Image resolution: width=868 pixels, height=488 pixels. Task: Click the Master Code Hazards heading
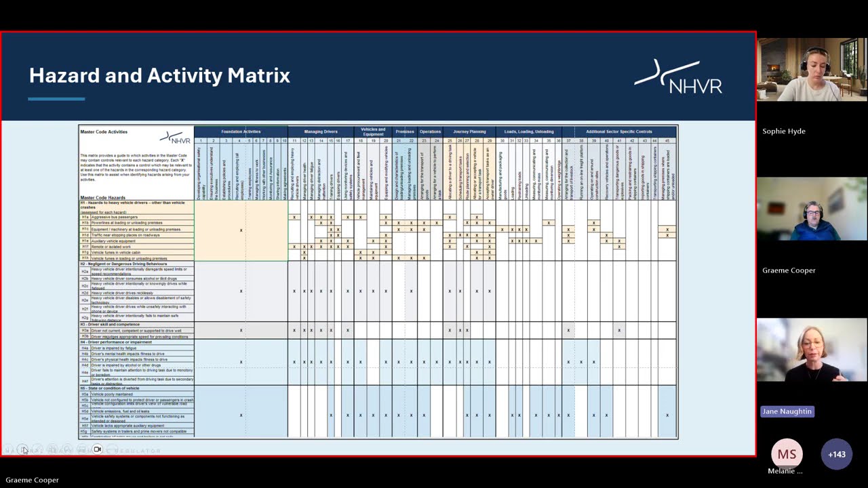coord(102,197)
